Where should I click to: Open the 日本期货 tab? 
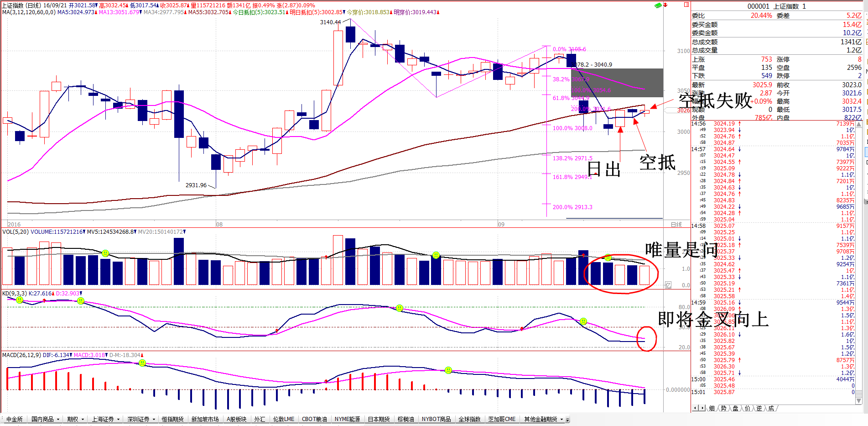(379, 419)
